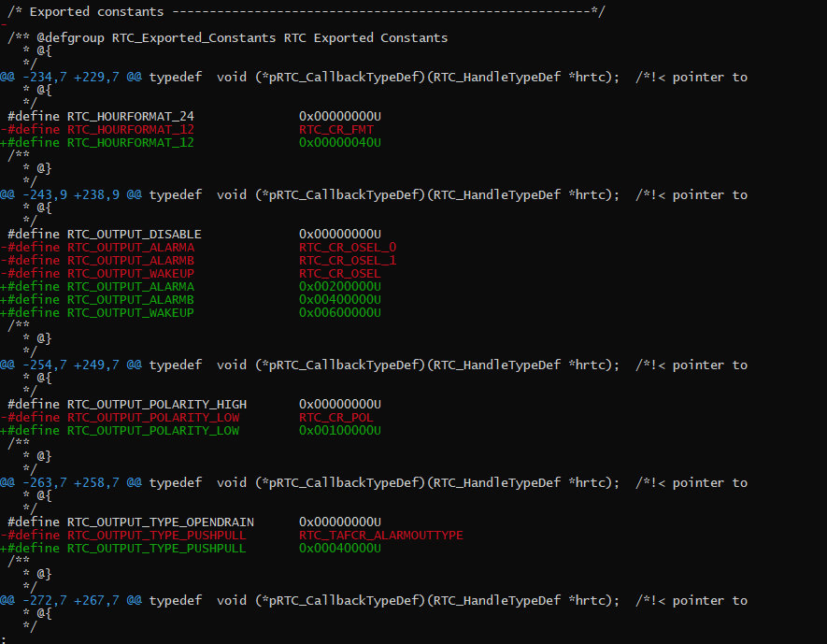Click the 'Exported constants' comment line
The width and height of the screenshot is (827, 644).
coord(306,11)
